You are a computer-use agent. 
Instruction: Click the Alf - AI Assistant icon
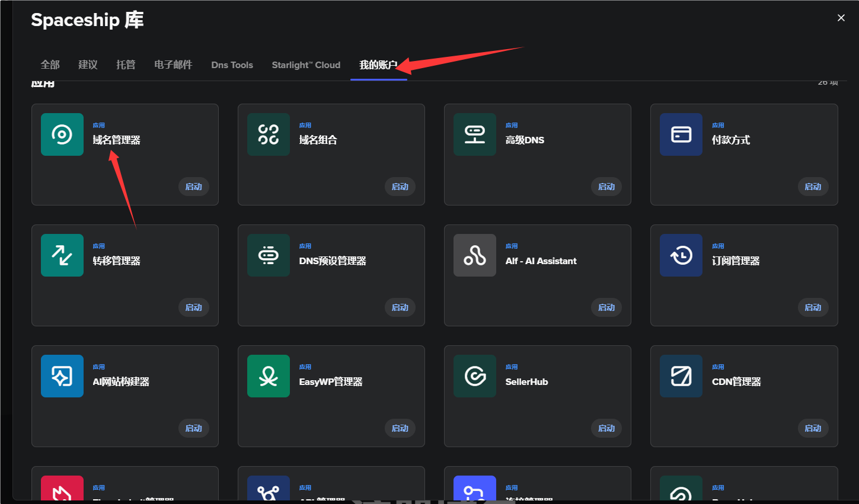[x=475, y=255]
